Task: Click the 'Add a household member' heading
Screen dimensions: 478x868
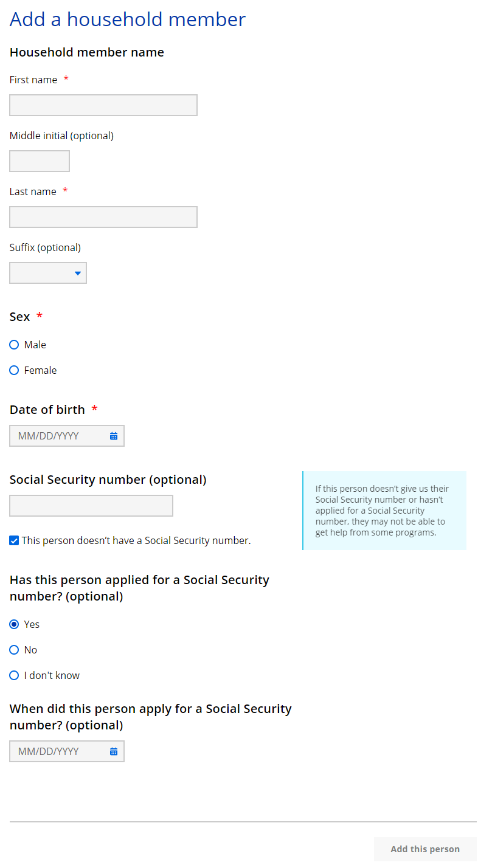Action: point(128,19)
